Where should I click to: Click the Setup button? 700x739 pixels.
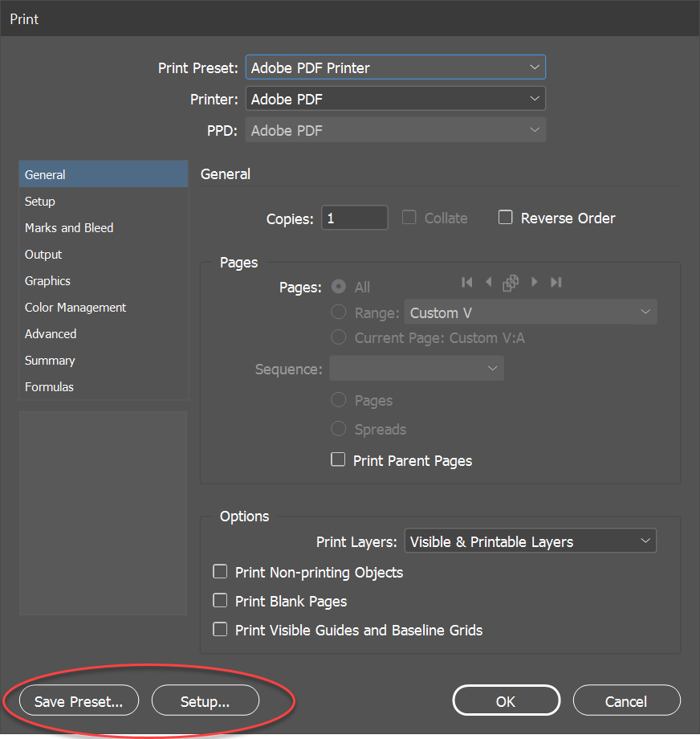click(205, 700)
